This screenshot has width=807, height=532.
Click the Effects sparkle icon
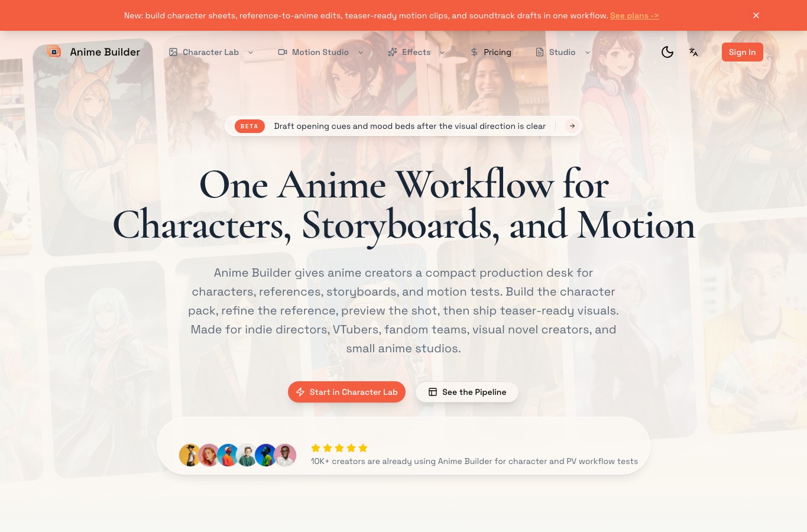(x=393, y=52)
